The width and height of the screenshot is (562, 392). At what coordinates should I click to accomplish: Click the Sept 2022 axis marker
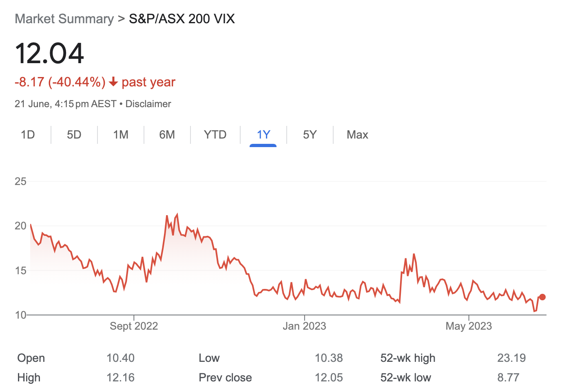134,326
